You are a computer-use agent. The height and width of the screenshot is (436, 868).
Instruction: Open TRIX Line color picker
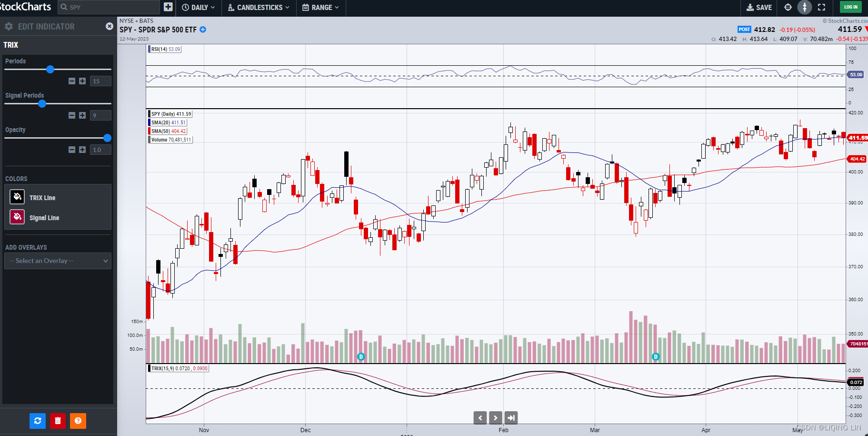click(x=17, y=197)
